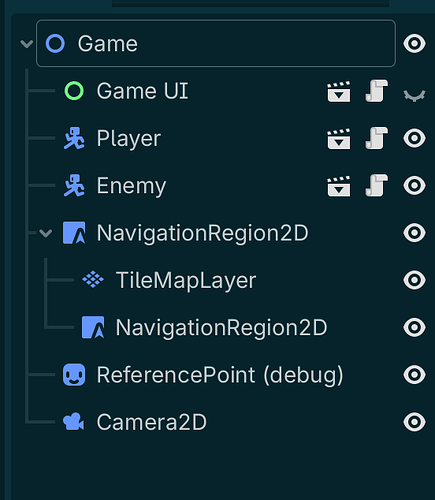
Task: Open the Enemy scene in editor
Action: click(339, 186)
